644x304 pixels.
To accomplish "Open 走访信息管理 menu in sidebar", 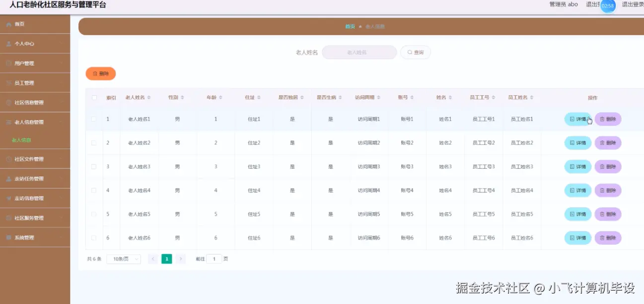I will (35, 198).
